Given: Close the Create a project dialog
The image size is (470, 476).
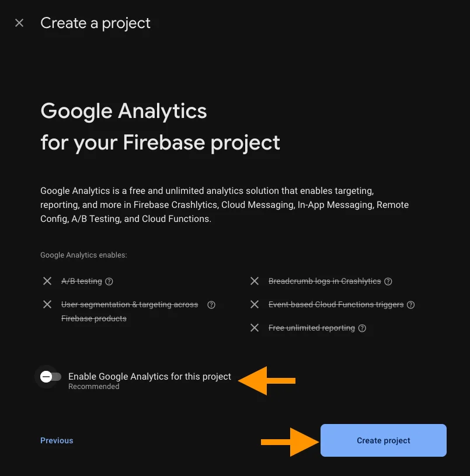Looking at the screenshot, I should pos(19,23).
